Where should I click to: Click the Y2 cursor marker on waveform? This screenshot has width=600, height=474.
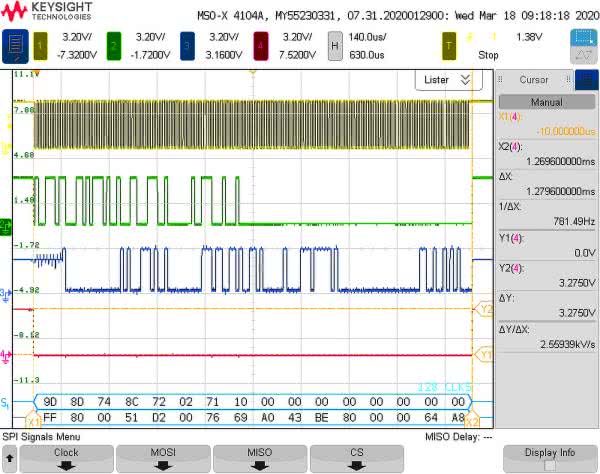[486, 310]
